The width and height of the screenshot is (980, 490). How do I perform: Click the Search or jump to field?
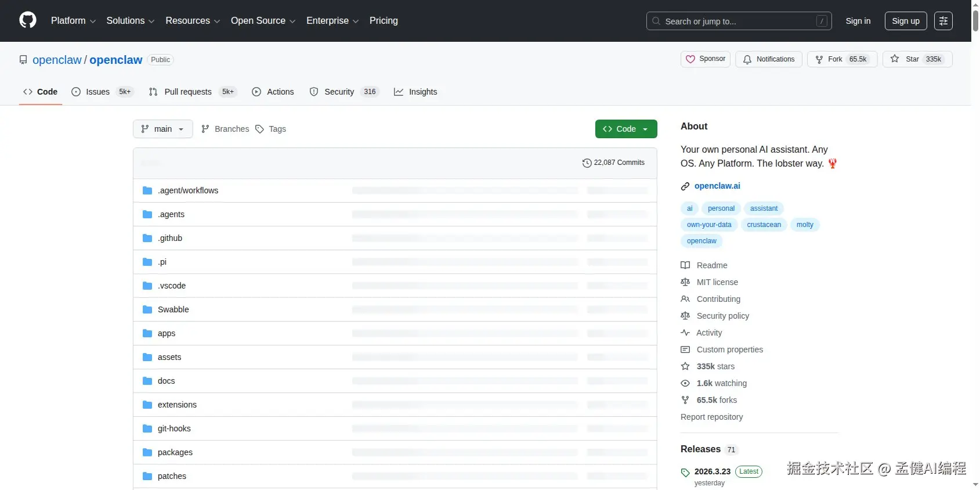738,21
